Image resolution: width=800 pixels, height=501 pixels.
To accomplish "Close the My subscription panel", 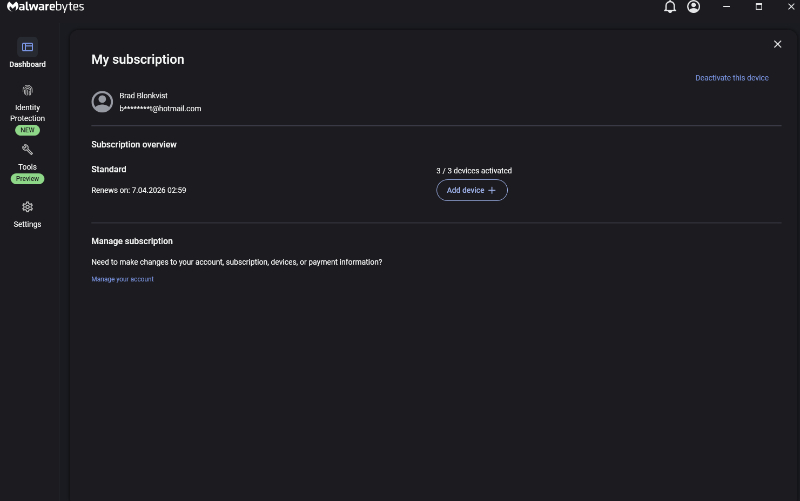I will tap(777, 44).
